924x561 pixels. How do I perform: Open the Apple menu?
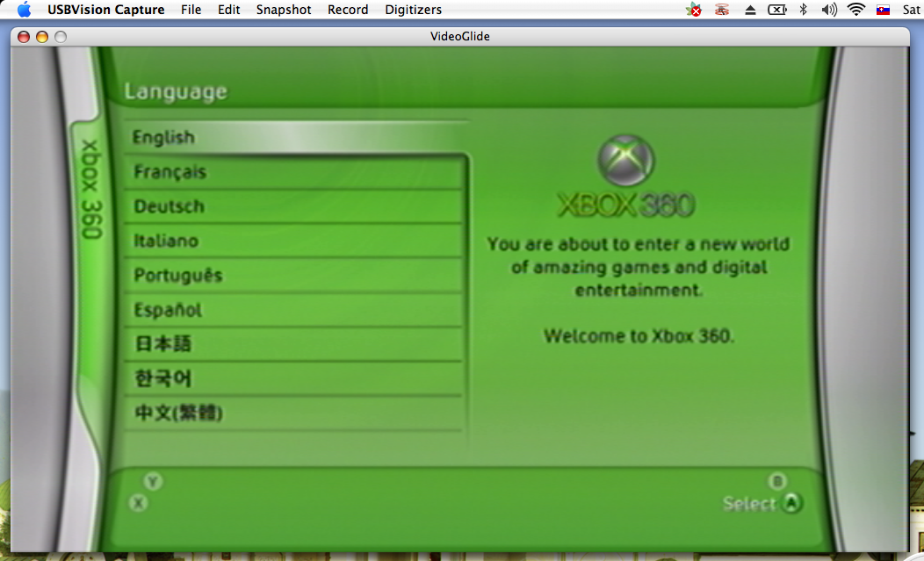click(x=25, y=10)
